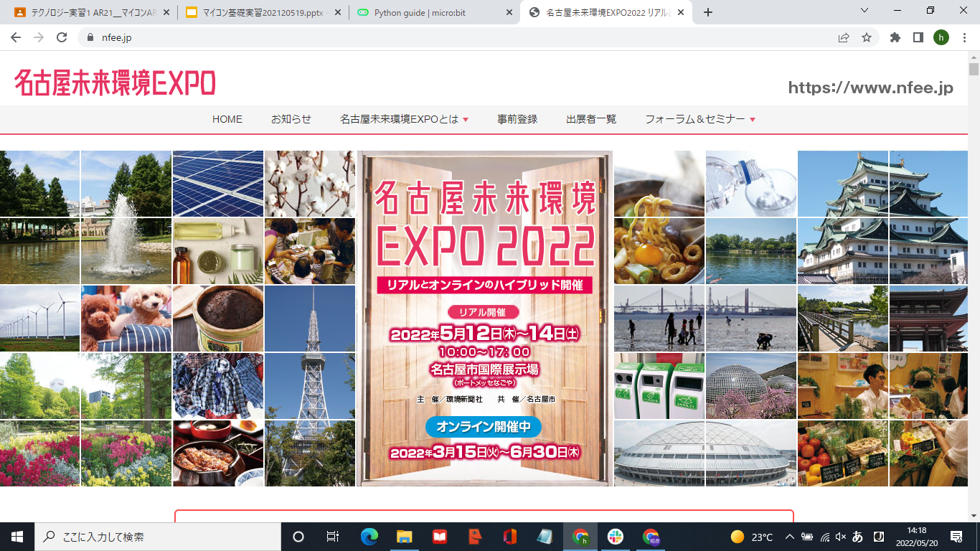Close the 名古屋未来環境EXPO2022 tab
This screenshot has height=551, width=980.
coord(681,12)
